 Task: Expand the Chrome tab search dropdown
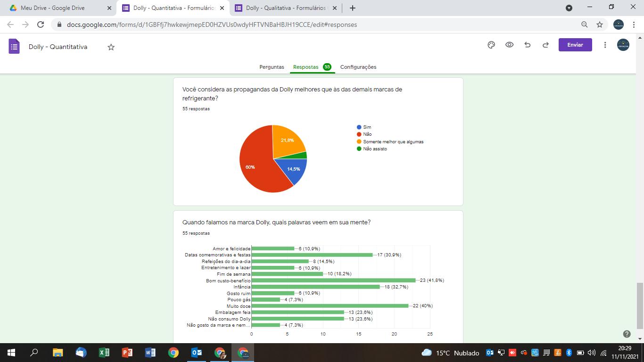click(569, 8)
